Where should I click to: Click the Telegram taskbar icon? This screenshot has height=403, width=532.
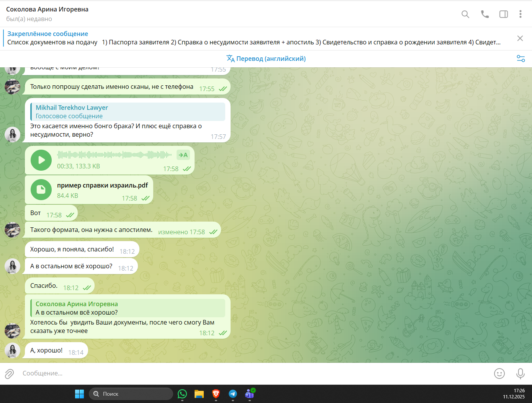233,394
